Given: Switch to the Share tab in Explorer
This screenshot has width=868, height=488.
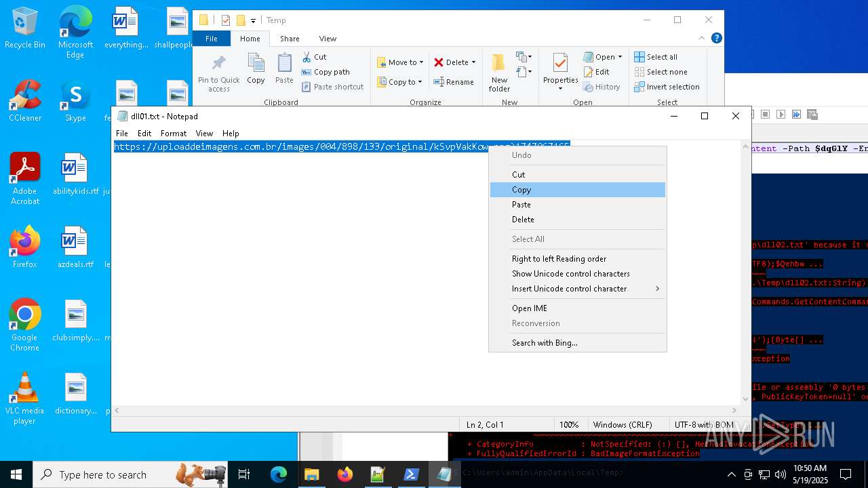Looking at the screenshot, I should pos(290,39).
